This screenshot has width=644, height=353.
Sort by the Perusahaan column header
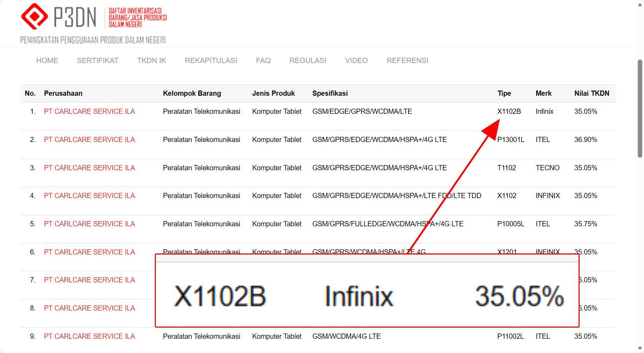[x=63, y=93]
